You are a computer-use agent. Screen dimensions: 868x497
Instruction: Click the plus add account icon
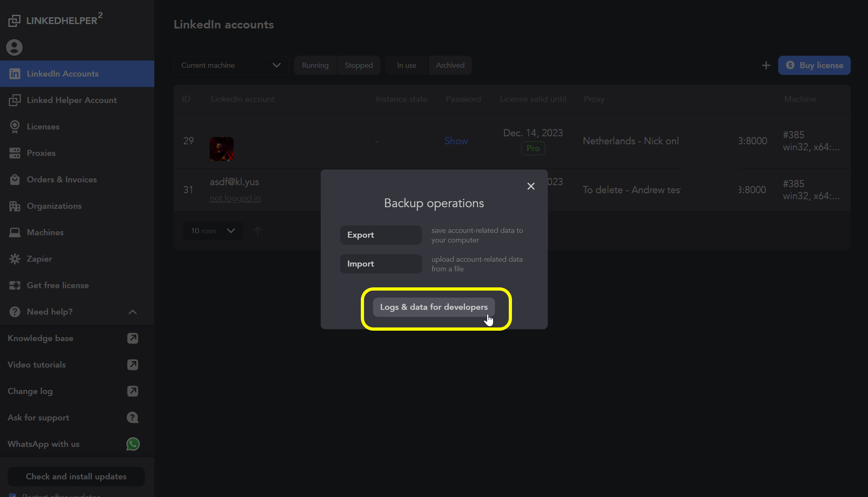tap(766, 65)
